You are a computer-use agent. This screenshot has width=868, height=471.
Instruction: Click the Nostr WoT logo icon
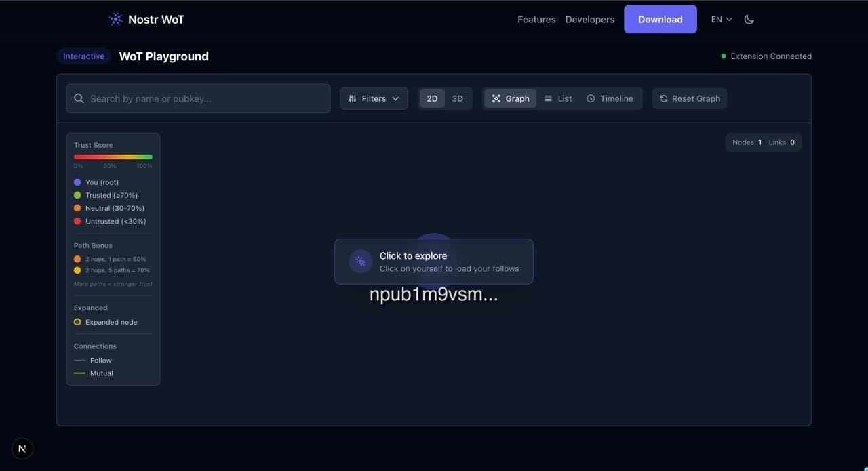[x=115, y=19]
